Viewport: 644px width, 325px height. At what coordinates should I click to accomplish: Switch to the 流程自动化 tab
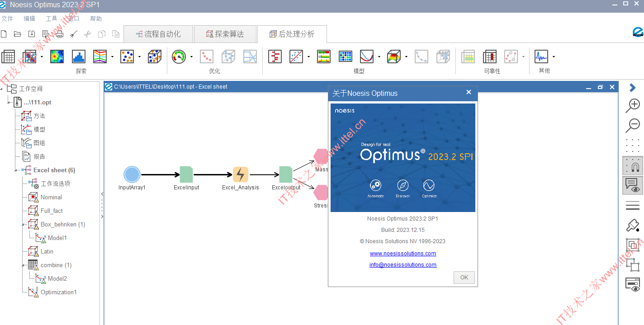[158, 34]
